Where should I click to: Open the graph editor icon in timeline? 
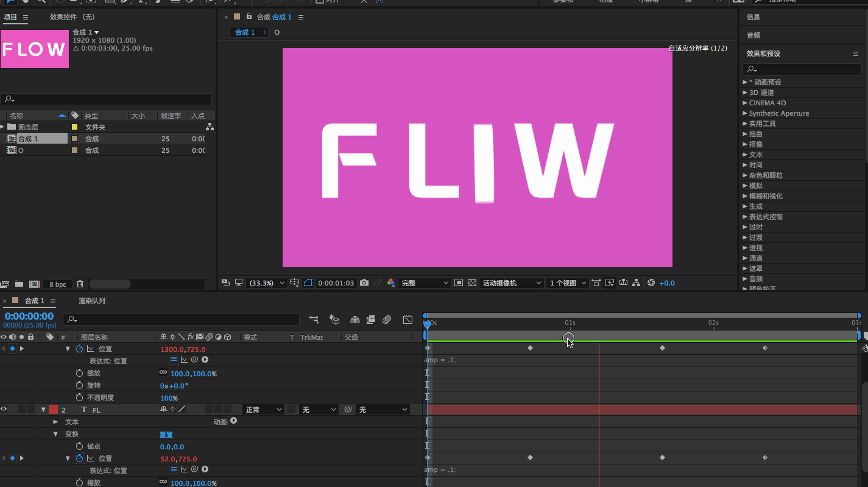(x=408, y=320)
